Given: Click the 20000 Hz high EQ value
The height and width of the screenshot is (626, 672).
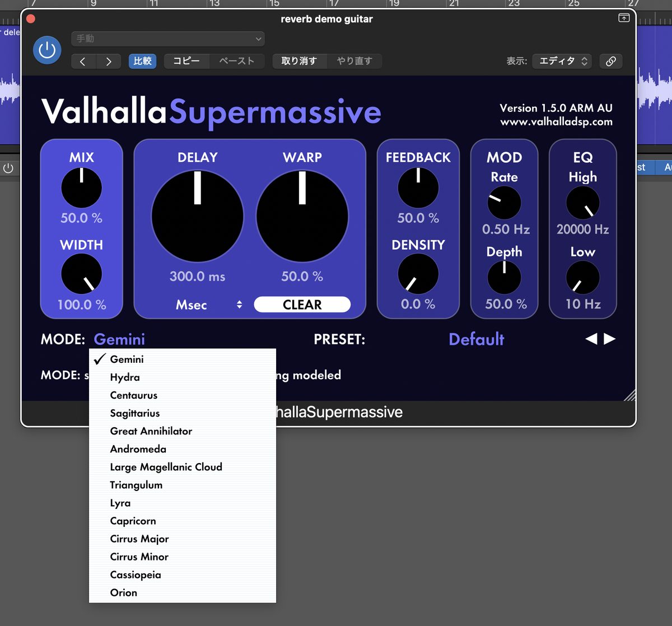Looking at the screenshot, I should 583,229.
